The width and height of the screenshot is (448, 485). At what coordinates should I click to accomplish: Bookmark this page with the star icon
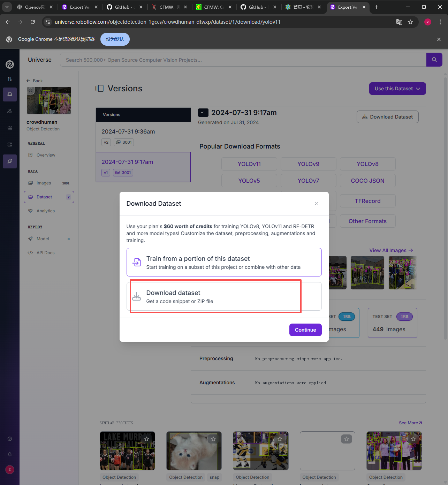[x=410, y=22]
